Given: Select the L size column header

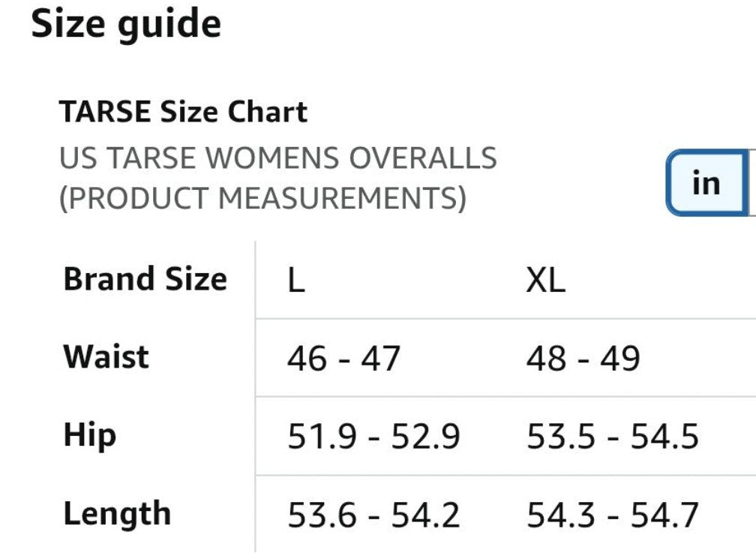Looking at the screenshot, I should coord(296,281).
